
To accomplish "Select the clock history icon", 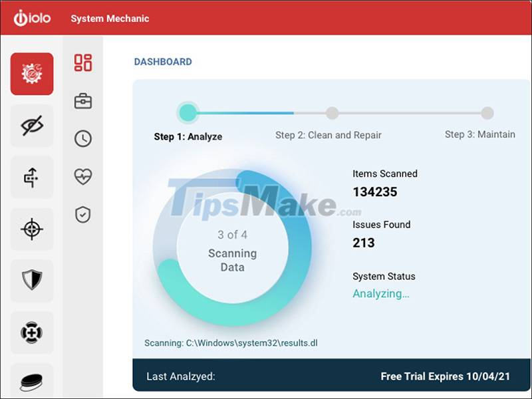I will click(x=82, y=138).
